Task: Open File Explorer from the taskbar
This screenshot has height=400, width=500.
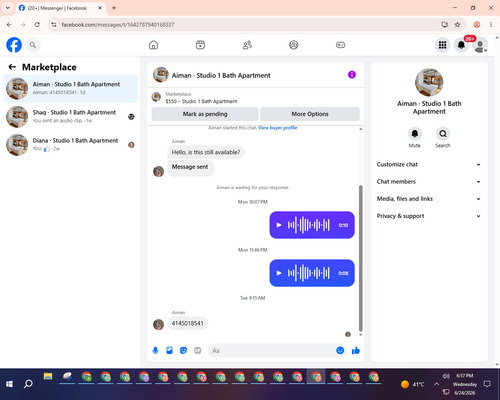Action: pos(48,377)
